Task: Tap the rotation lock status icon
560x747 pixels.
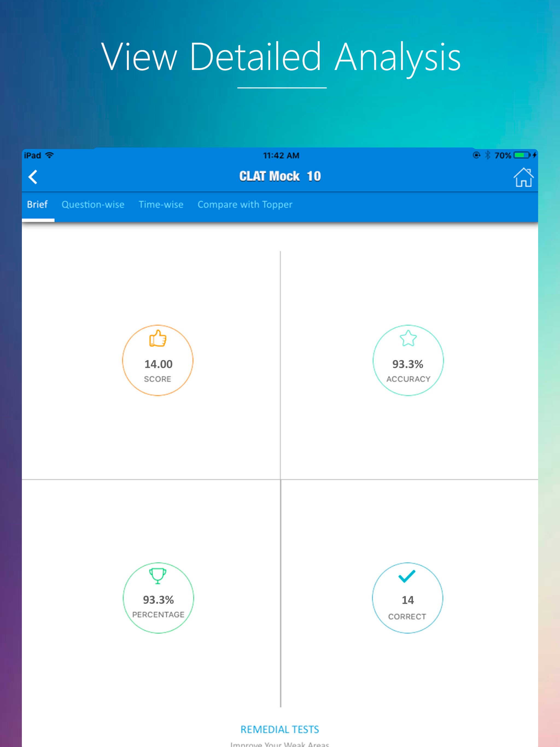Action: coord(477,155)
